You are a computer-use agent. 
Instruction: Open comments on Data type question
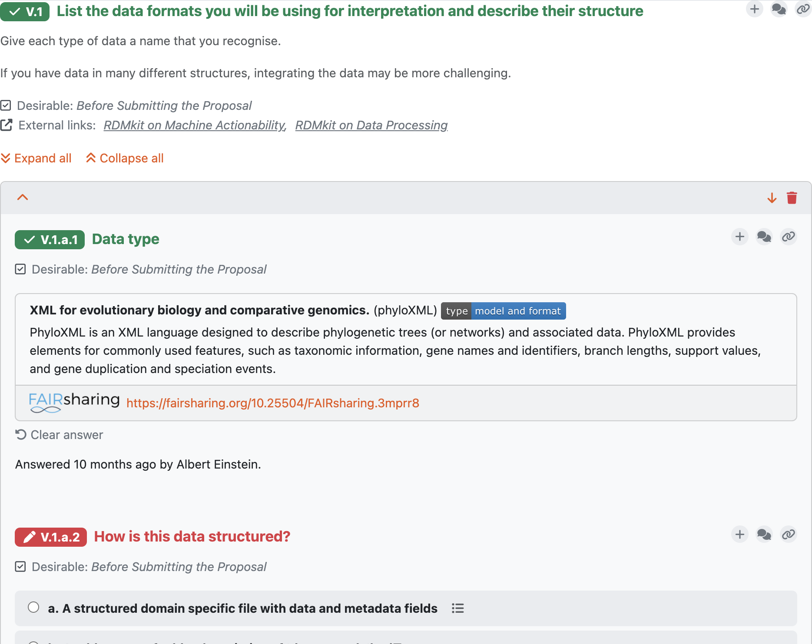[764, 237]
